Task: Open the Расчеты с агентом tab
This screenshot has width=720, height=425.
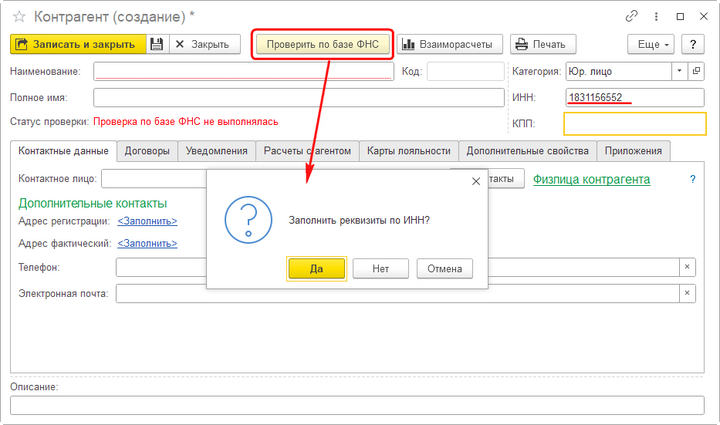Action: click(x=307, y=151)
